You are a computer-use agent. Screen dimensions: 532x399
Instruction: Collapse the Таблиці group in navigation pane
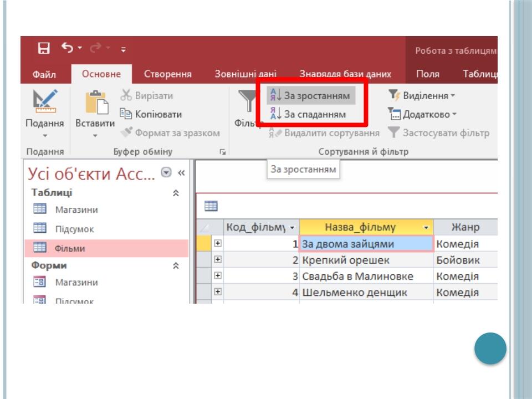tap(176, 193)
